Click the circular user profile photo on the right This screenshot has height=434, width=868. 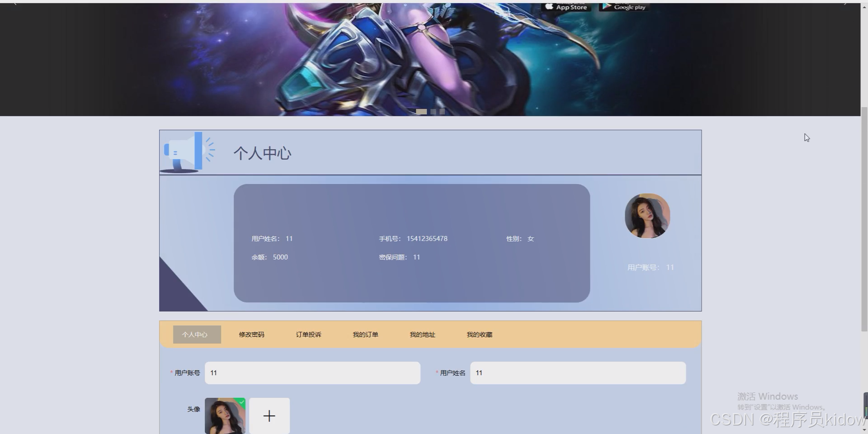647,216
